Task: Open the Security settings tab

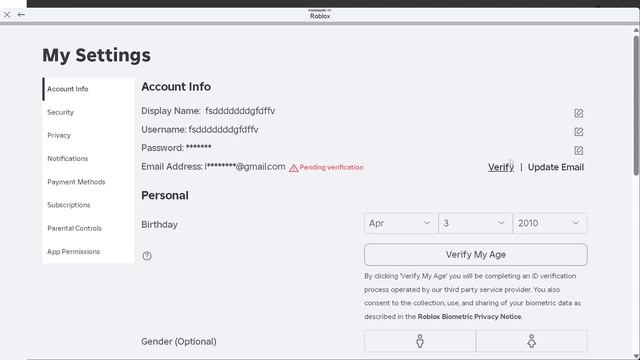Action: pyautogui.click(x=88, y=112)
